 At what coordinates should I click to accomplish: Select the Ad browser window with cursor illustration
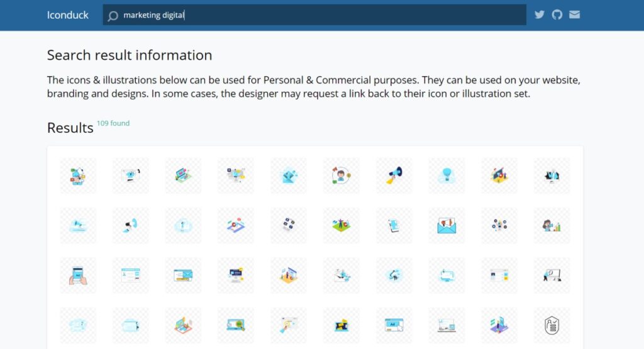[394, 325]
